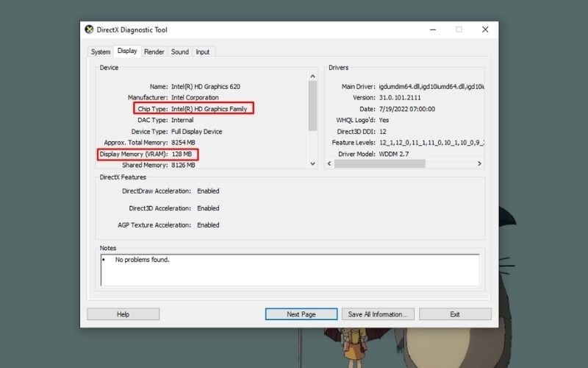This screenshot has width=588, height=368.
Task: Select 'Intel(R) HD Graphics 620' name value
Action: [x=206, y=87]
